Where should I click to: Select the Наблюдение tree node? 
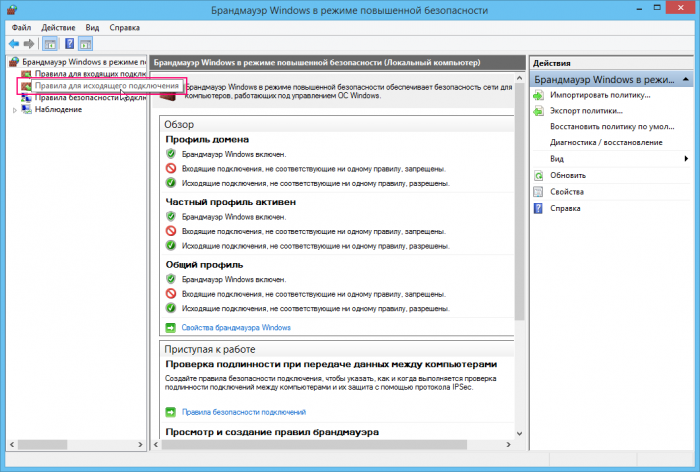pos(58,109)
